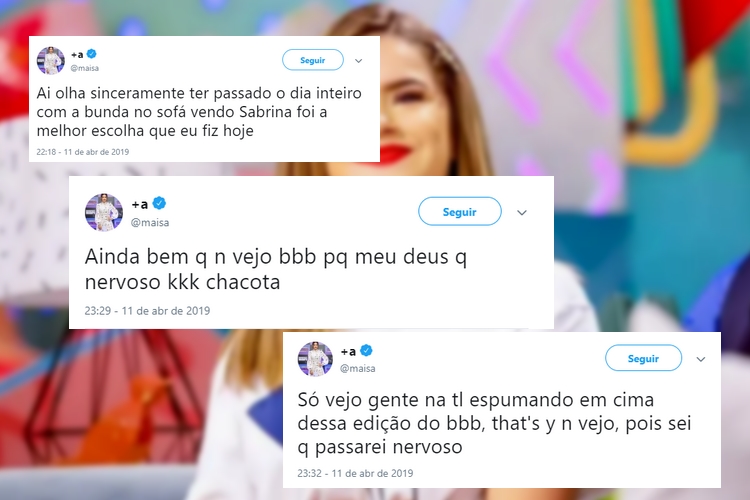The height and width of the screenshot is (500, 750).
Task: Open chevron dropdown on the 23:32 tweet
Action: pyautogui.click(x=701, y=359)
